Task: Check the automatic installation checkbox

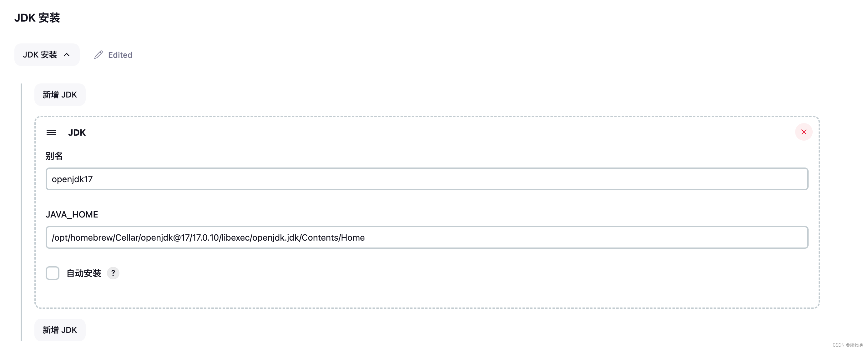Action: click(x=52, y=272)
